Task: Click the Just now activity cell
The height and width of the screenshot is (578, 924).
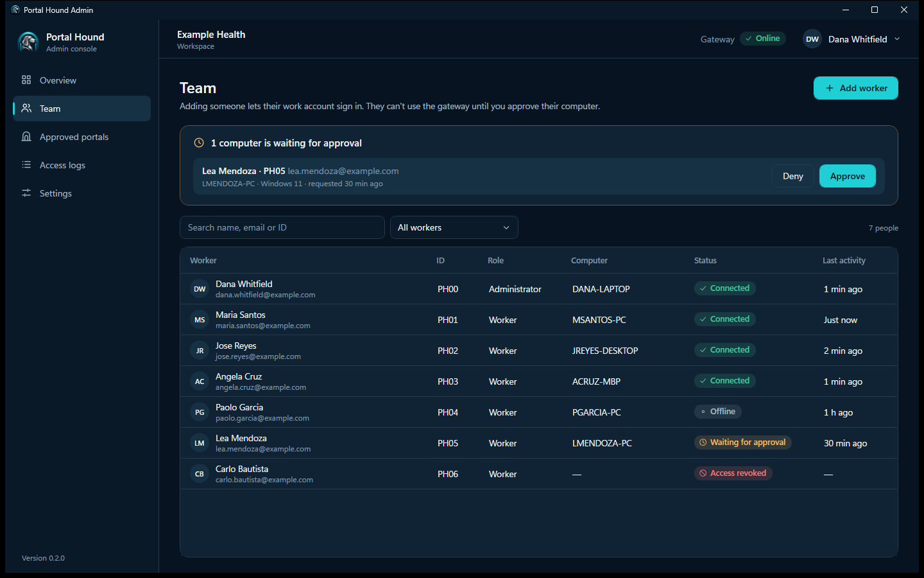Action: (x=841, y=320)
